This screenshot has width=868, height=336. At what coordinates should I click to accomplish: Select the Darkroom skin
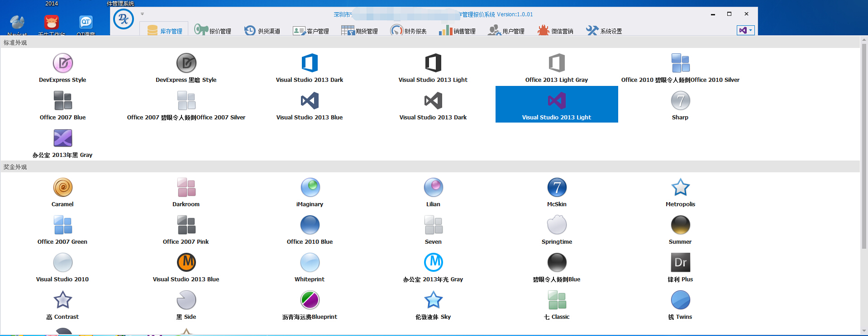tap(186, 192)
